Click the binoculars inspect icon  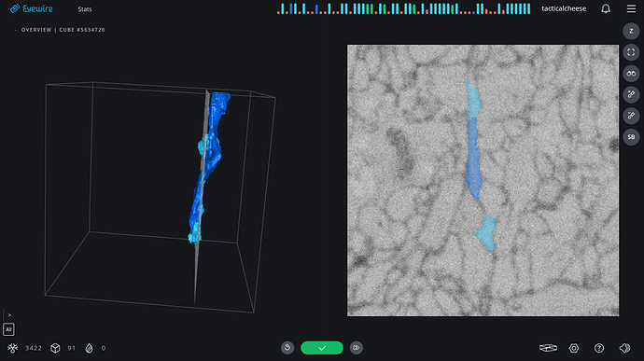631,74
